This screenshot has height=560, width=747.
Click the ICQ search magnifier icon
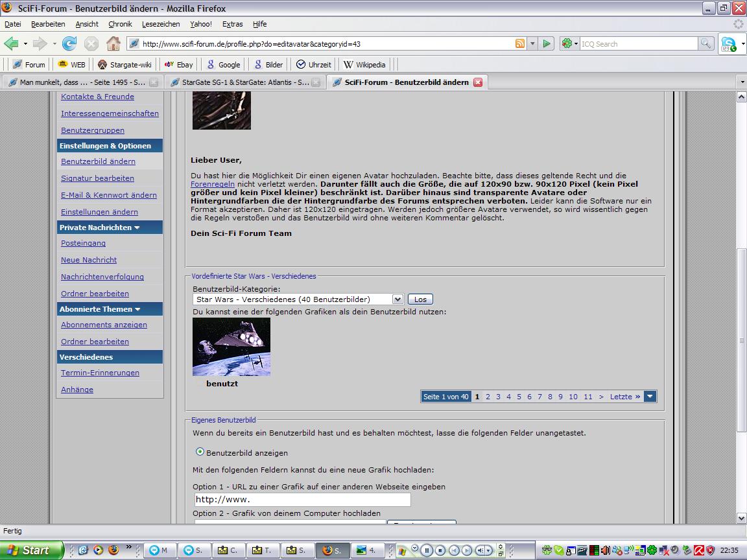(x=705, y=43)
